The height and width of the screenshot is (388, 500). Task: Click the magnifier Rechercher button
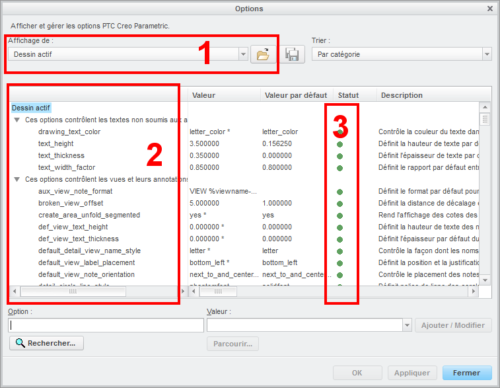point(46,343)
